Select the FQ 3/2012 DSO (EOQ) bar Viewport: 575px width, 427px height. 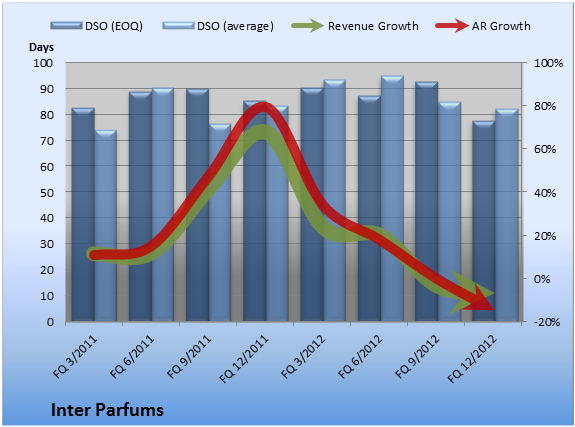pos(312,205)
